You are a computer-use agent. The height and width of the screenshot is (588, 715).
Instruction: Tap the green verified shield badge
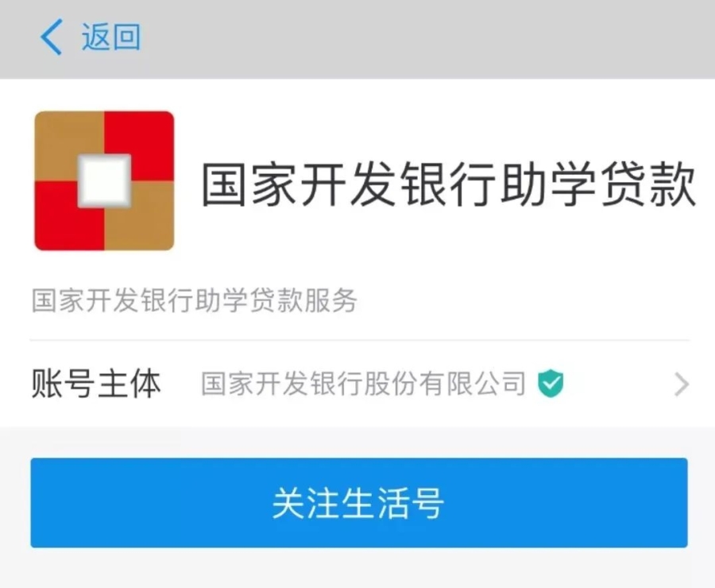click(551, 383)
